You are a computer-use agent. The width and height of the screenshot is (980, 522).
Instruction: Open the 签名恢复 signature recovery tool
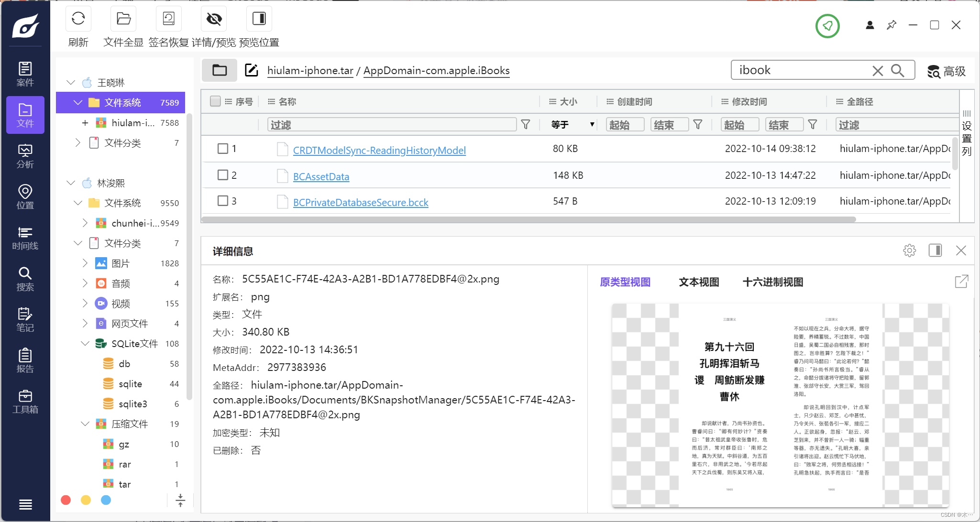tap(169, 19)
